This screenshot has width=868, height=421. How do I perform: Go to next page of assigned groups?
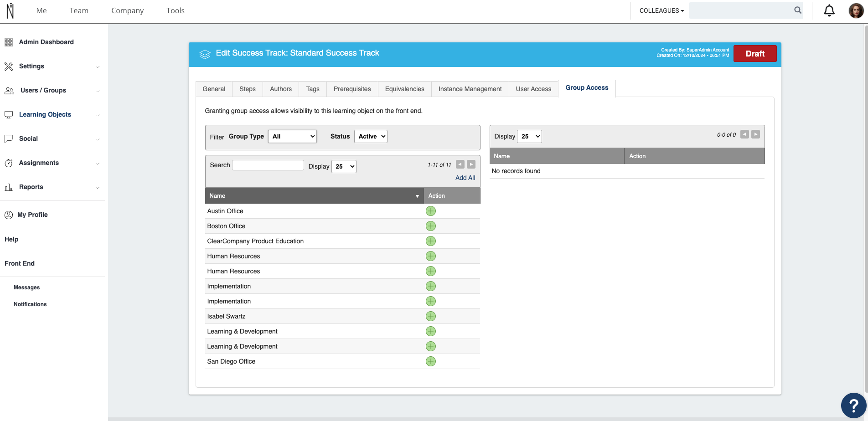tap(755, 134)
